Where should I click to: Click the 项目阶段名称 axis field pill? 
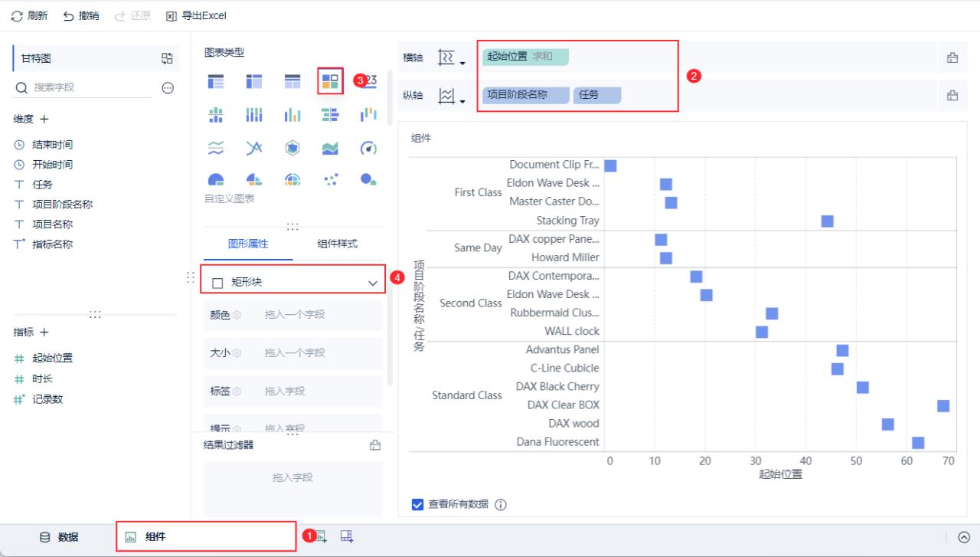tap(525, 96)
